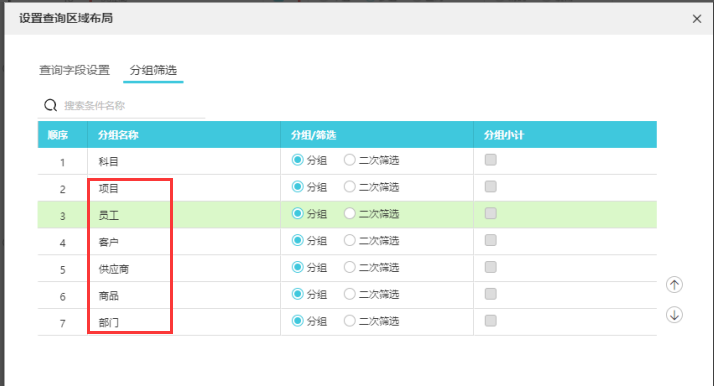Click the 员工 group name cell
Viewport: 714px width, 386px height.
[x=184, y=215]
